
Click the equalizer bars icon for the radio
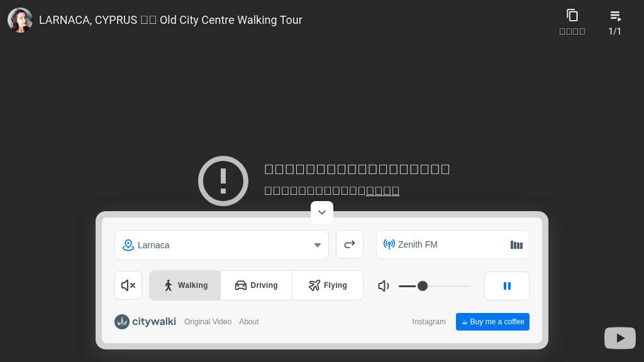pos(516,245)
